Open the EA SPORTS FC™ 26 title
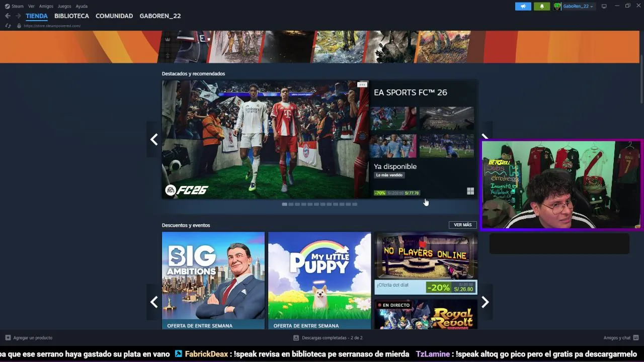The width and height of the screenshot is (644, 362). pyautogui.click(x=411, y=93)
